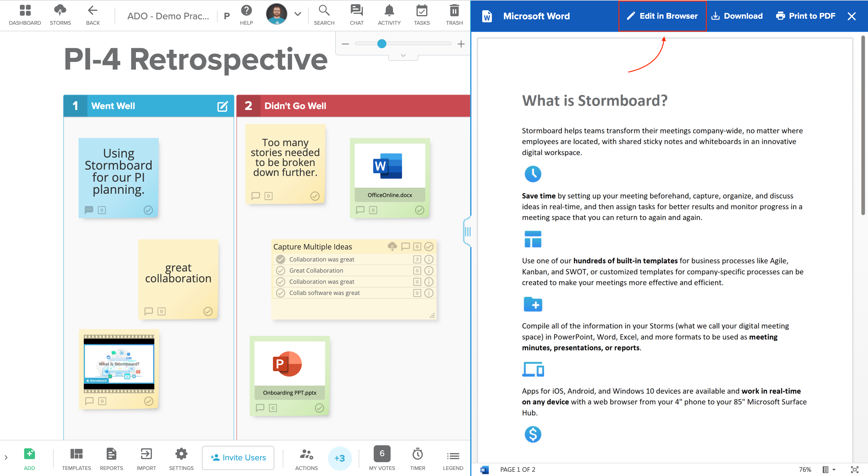Mark the video note as complete
The height and width of the screenshot is (476, 868).
click(x=149, y=401)
